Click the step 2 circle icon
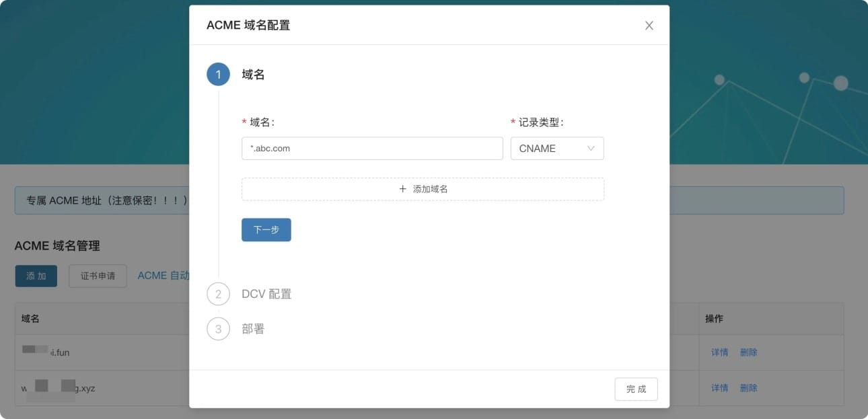The width and height of the screenshot is (868, 419). (218, 294)
